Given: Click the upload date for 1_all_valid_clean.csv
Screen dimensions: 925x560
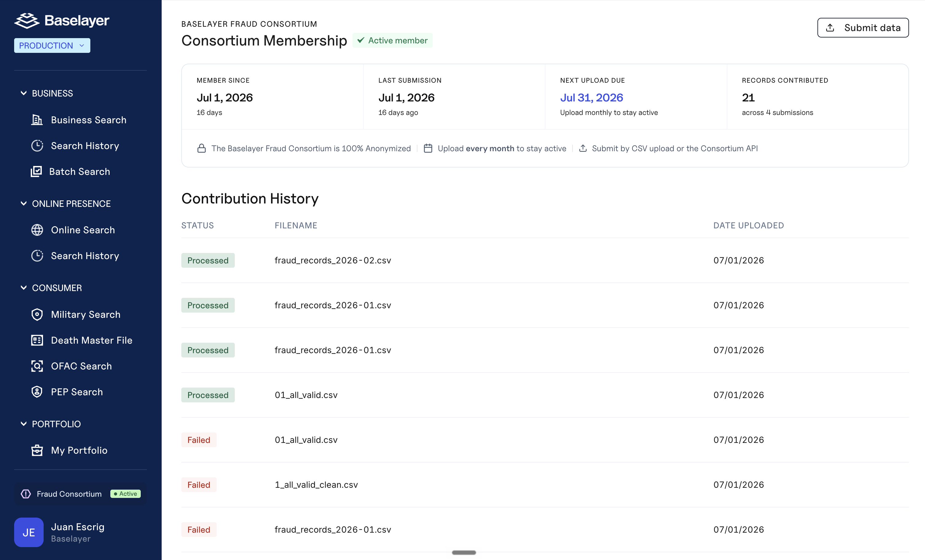Looking at the screenshot, I should (x=739, y=484).
